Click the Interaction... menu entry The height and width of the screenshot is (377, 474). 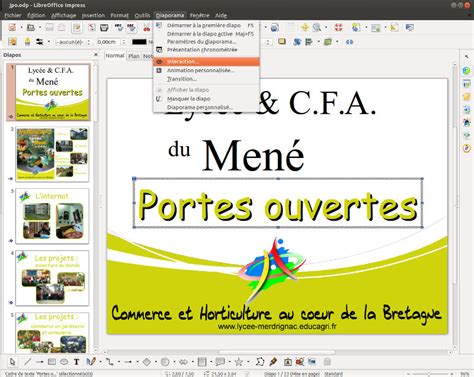[206, 62]
